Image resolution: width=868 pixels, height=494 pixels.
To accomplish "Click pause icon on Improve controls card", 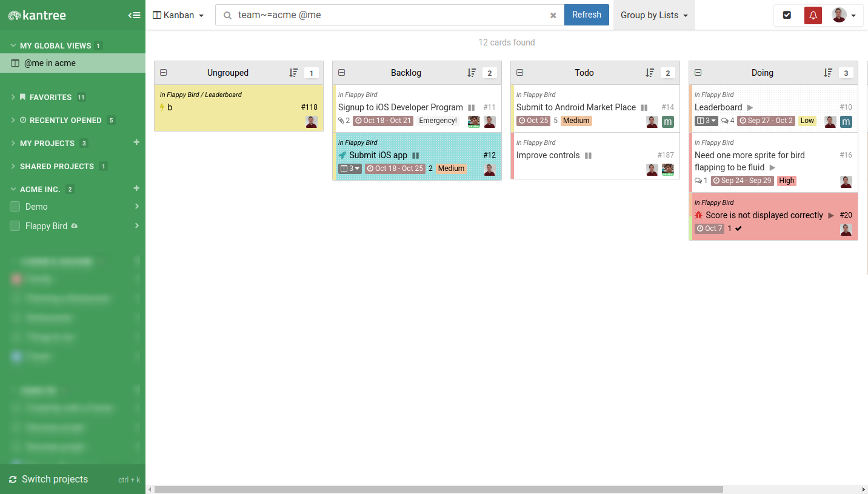I will click(x=588, y=156).
